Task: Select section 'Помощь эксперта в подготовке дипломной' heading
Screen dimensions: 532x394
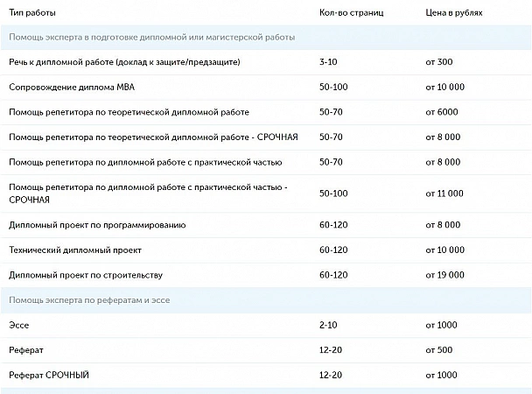Action: (151, 38)
